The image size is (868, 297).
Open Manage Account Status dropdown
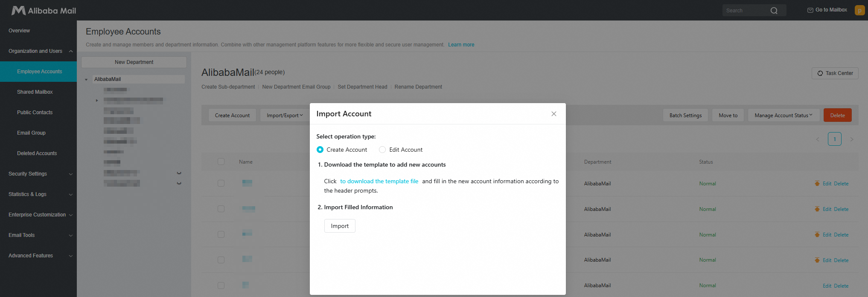point(784,115)
